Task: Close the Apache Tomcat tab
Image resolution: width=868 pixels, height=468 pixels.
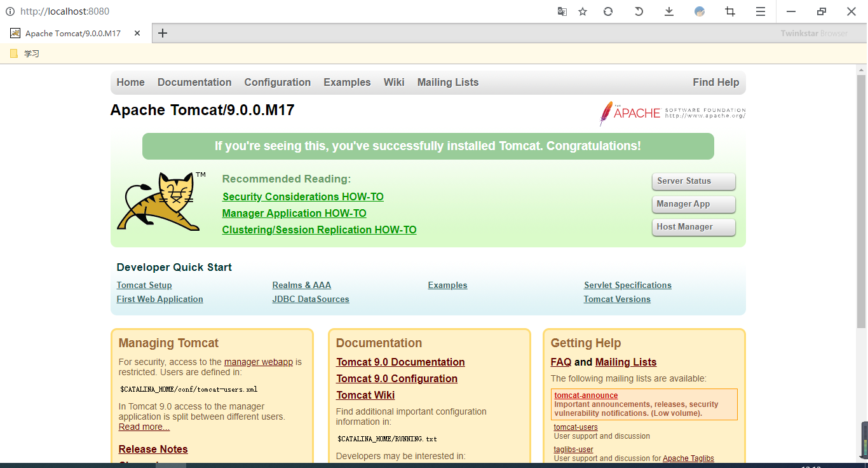Action: 137,33
